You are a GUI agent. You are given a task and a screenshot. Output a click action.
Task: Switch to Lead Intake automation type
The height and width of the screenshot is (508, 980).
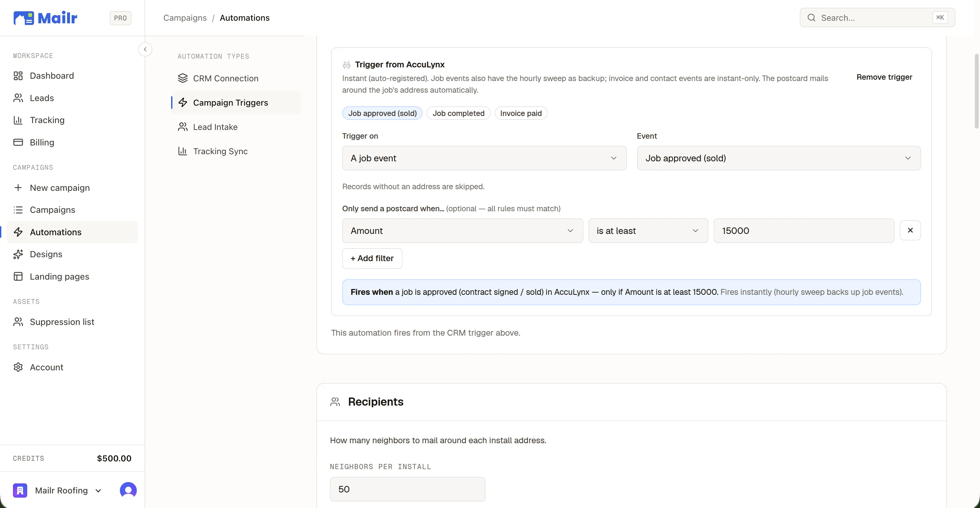236,127
